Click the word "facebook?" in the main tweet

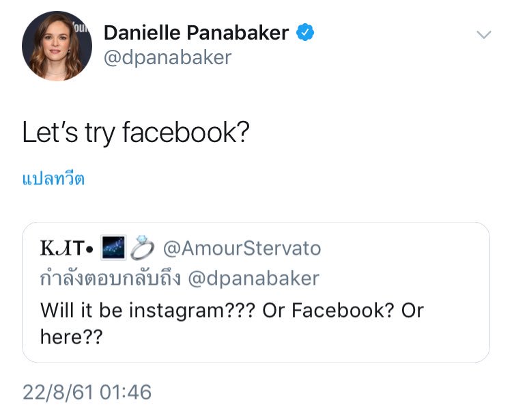[186, 132]
